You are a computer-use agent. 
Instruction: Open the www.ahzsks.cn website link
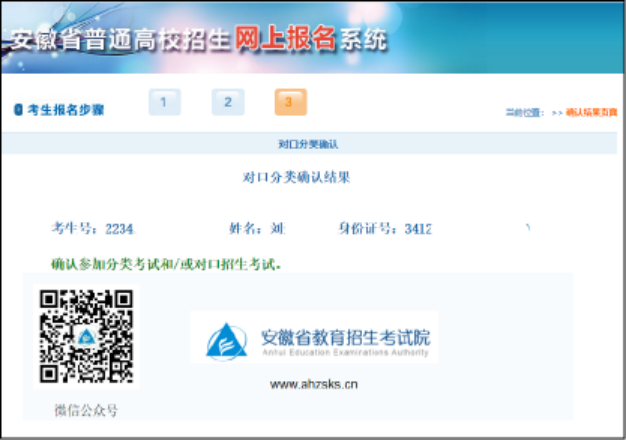tap(314, 383)
